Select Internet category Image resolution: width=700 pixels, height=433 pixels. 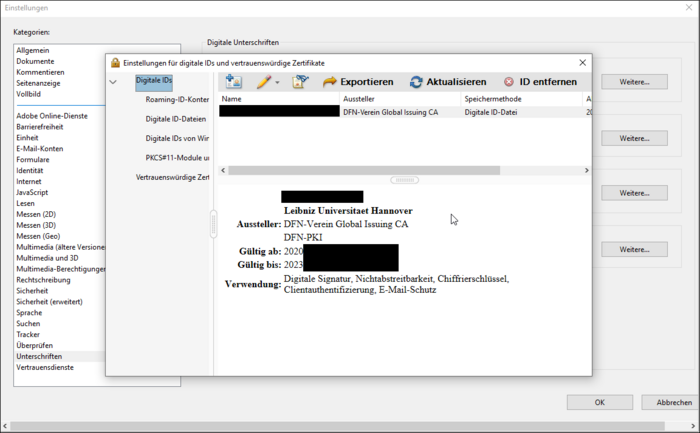tap(29, 182)
